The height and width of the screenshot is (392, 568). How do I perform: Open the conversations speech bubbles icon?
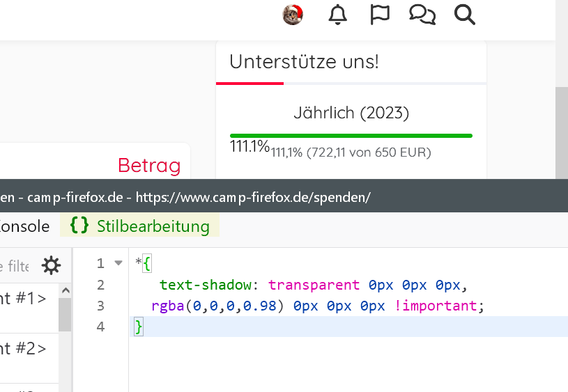point(422,15)
